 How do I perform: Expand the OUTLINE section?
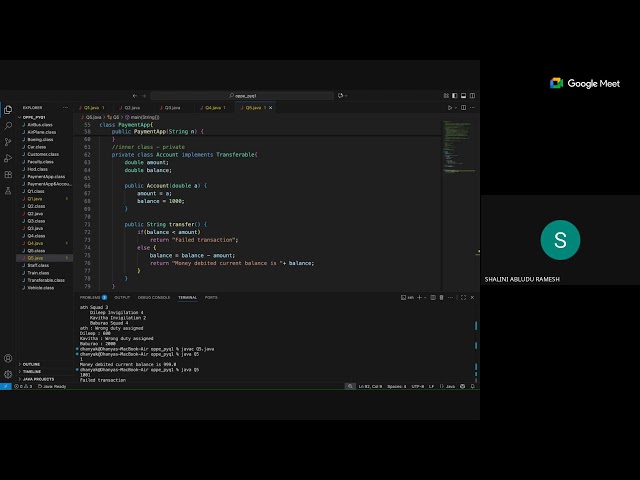coord(32,364)
